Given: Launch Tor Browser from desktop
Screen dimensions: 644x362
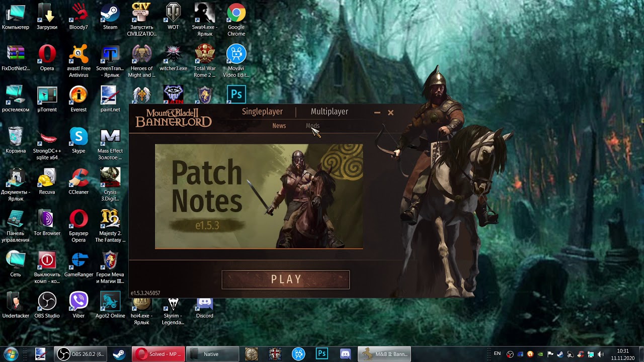Looking at the screenshot, I should pos(47,222).
